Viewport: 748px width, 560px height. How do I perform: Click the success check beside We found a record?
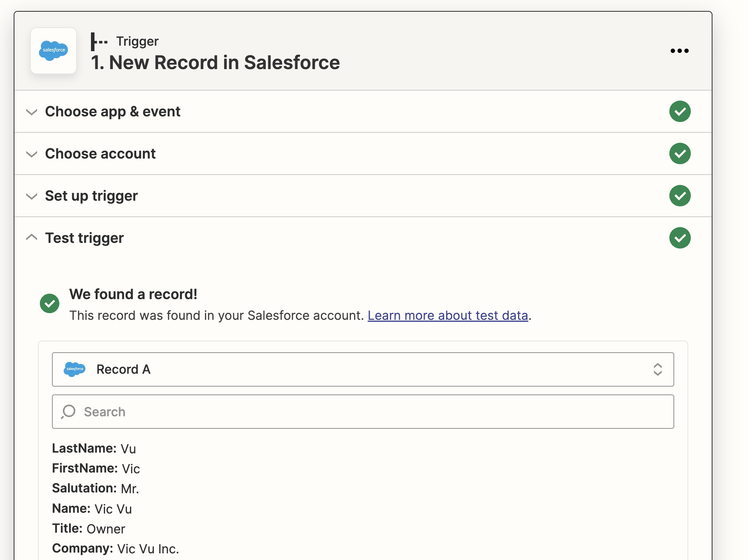point(50,303)
